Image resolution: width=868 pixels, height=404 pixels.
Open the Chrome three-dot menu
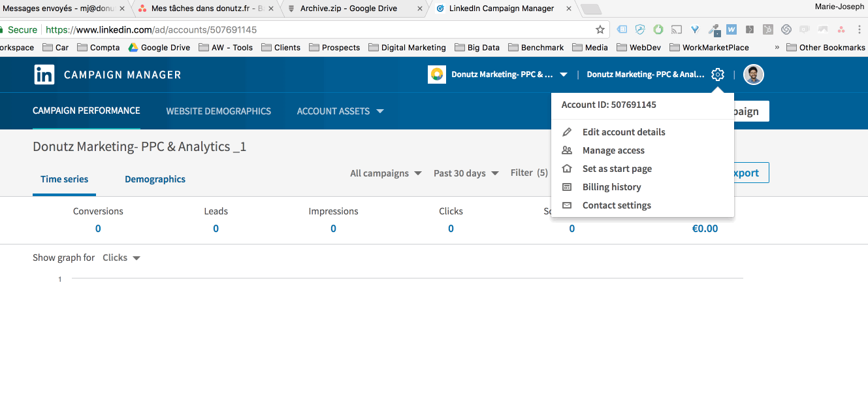pyautogui.click(x=860, y=29)
